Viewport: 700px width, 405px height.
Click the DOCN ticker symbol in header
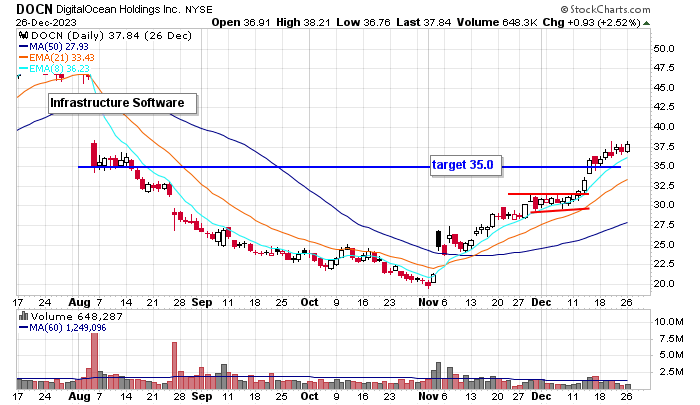coord(34,9)
